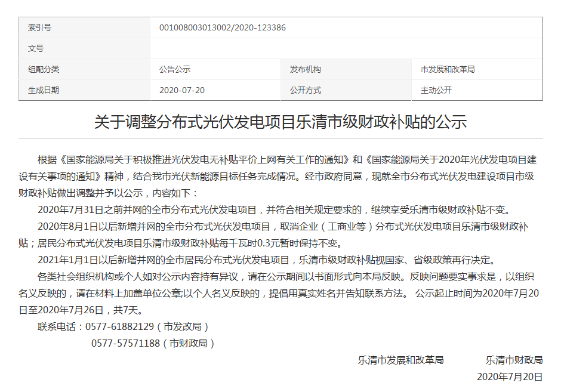Select index number 001008003013002/2020-123386
The width and height of the screenshot is (561, 392).
222,27
